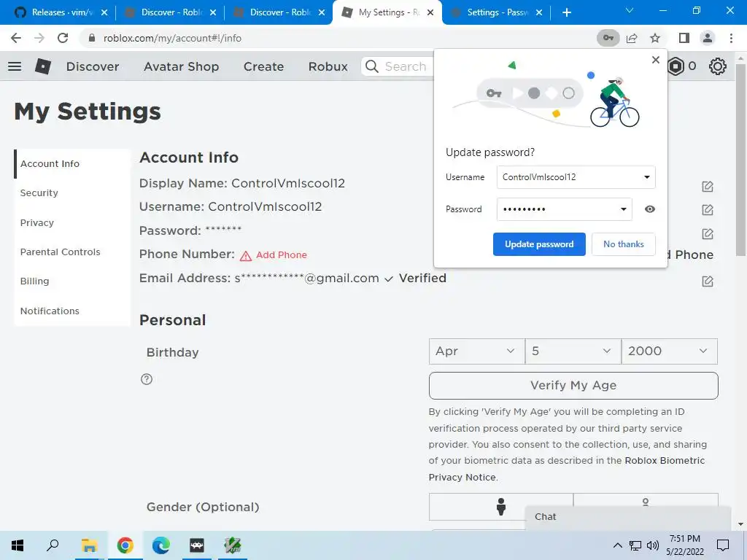The image size is (747, 560).
Task: Open the Chrome profile avatar icon
Action: (708, 38)
